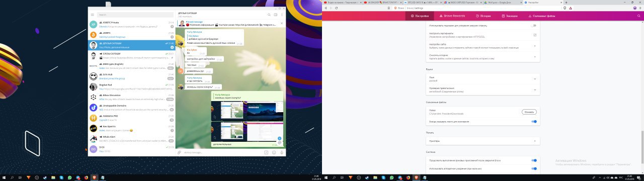
Task: Expand the Язык русский dropdown
Action: (483, 79)
